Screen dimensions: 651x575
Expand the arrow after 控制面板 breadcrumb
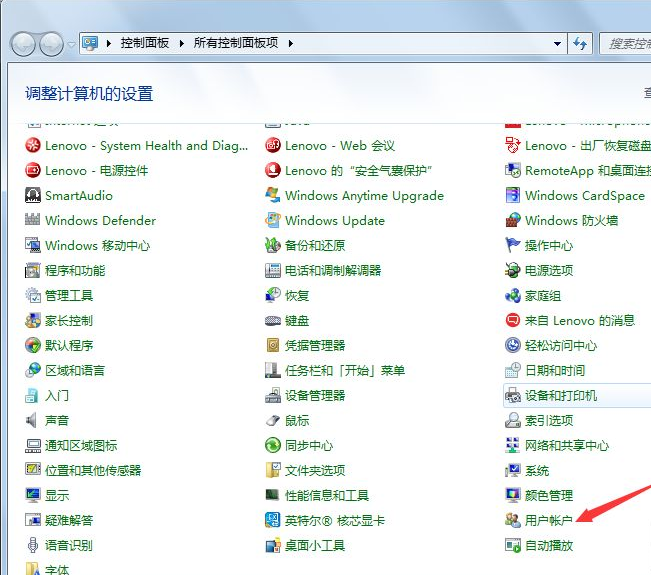[182, 43]
